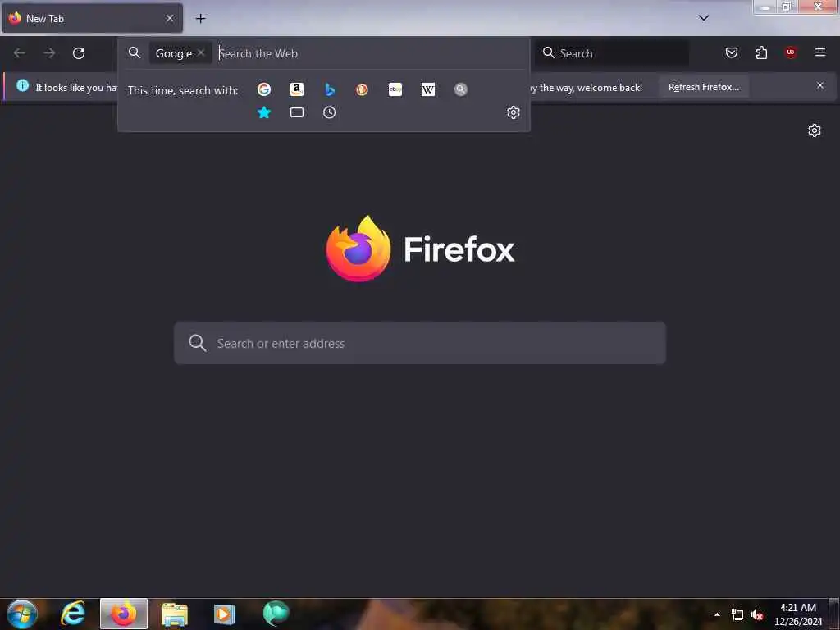
Task: Click the muted volume tray icon
Action: [757, 615]
